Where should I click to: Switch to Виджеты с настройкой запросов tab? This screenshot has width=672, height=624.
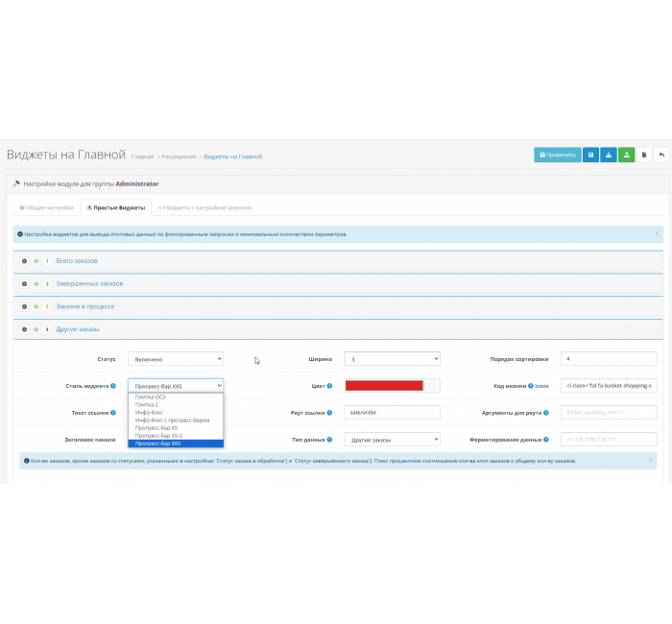[x=204, y=208]
